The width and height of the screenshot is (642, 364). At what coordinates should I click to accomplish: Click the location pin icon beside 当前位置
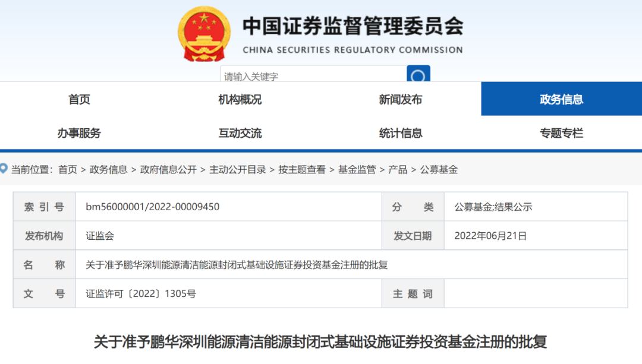point(4,169)
